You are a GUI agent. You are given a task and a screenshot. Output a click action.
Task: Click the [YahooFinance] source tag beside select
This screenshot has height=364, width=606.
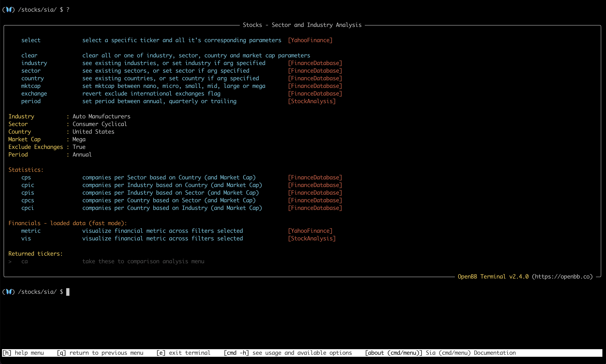310,40
